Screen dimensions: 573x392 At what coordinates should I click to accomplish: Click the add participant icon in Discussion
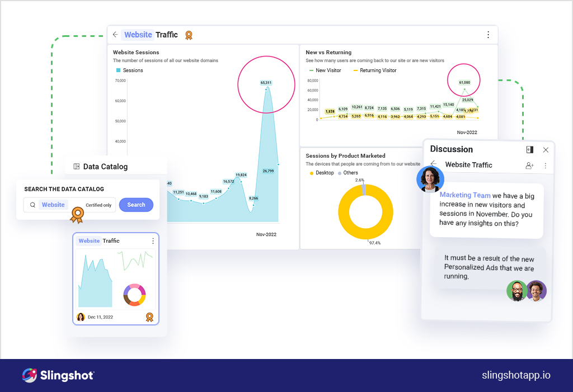click(x=529, y=166)
